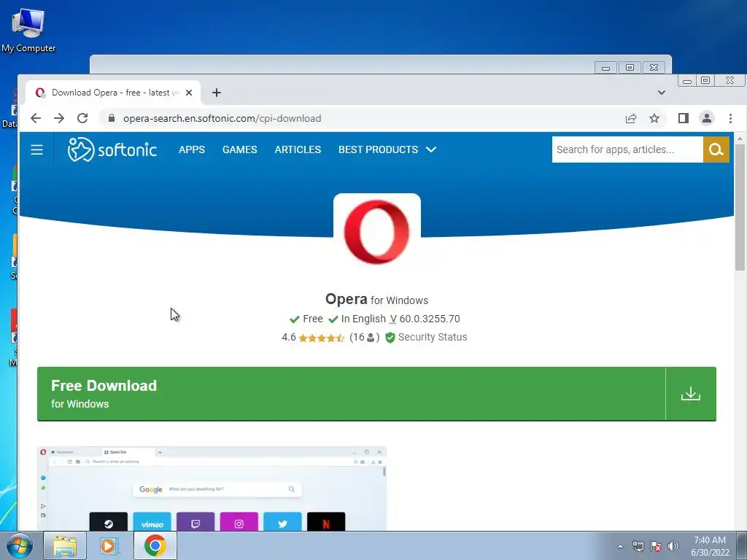
Task: Open the 16 user reviews count
Action: (x=365, y=337)
